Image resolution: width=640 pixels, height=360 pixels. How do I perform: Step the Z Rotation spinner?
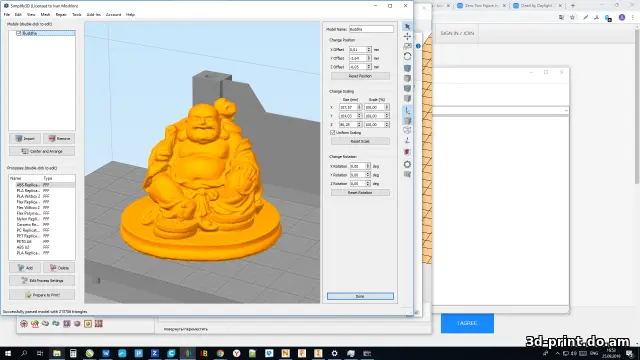368,184
